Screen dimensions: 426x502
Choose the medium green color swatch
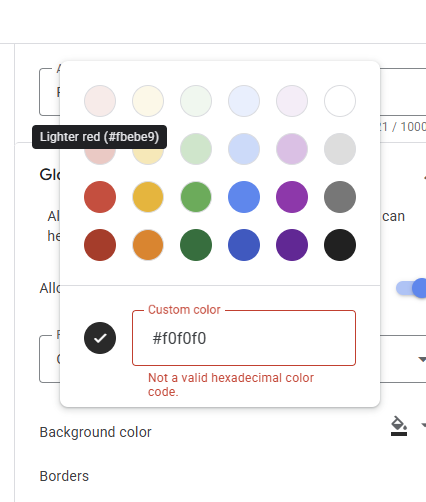pos(196,197)
